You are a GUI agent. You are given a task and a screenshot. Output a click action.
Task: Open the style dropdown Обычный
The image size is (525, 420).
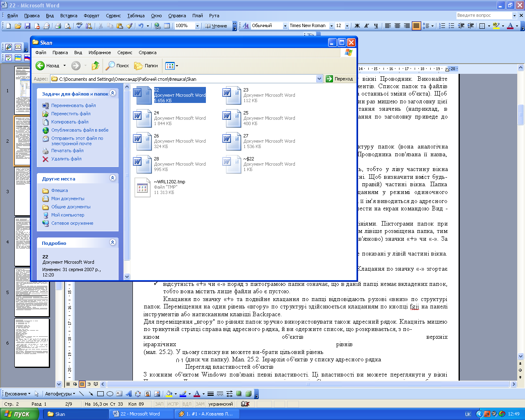click(285, 26)
